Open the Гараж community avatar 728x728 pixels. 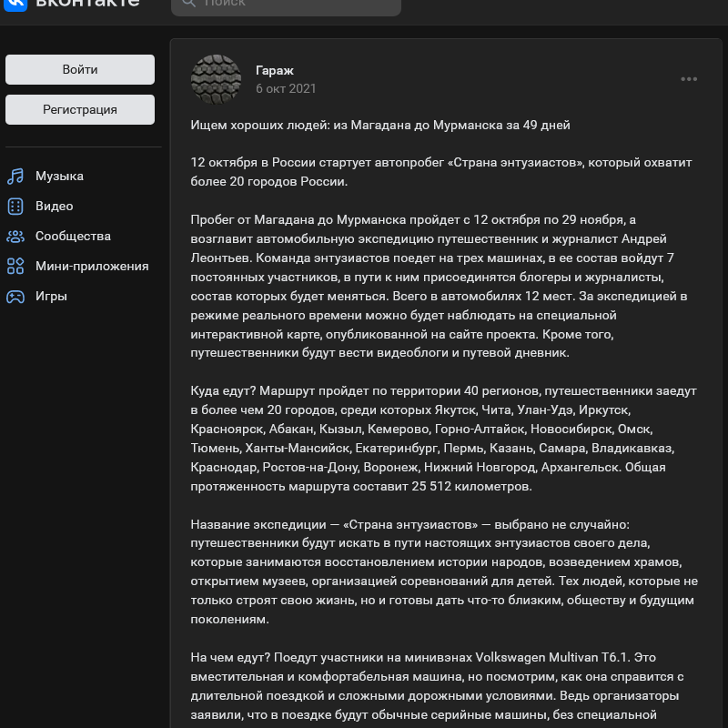(216, 79)
